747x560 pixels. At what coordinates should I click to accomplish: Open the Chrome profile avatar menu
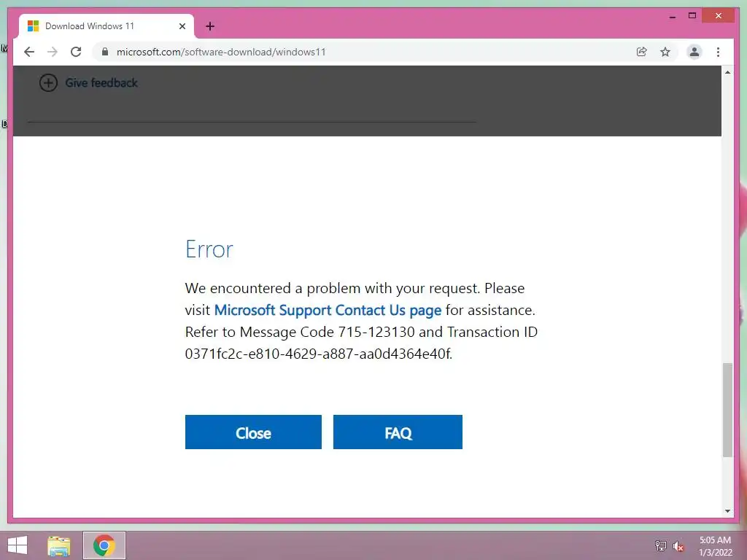[694, 52]
